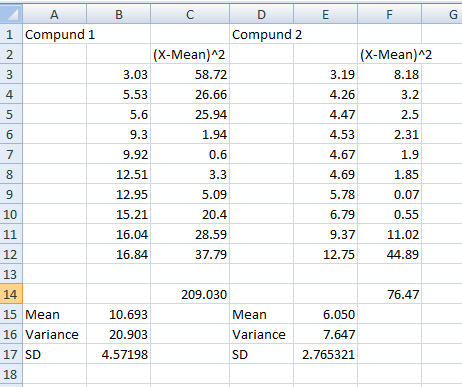Select cell with value 8.18
Screen dimensions: 462x387
click(390, 74)
